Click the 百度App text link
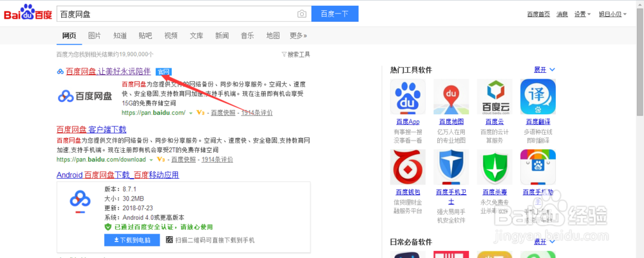Screen dimensions: 644x258 coord(408,122)
